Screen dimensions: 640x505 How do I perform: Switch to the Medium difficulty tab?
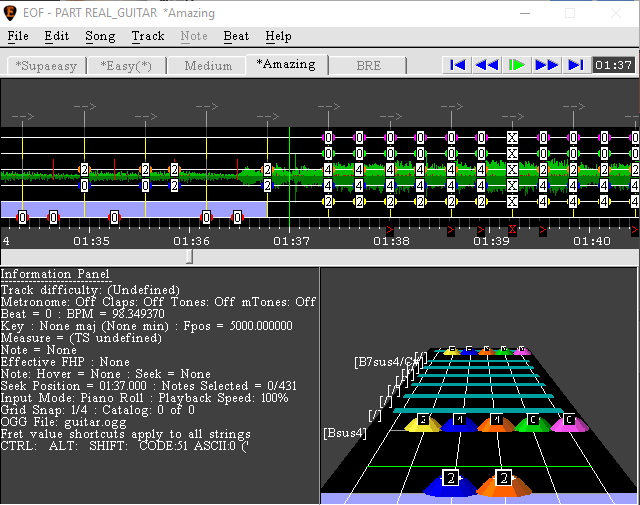[208, 66]
